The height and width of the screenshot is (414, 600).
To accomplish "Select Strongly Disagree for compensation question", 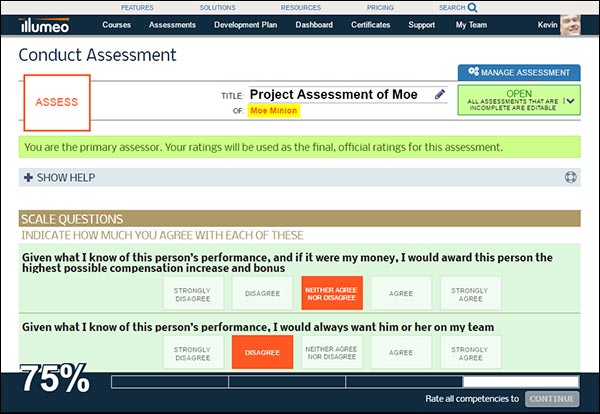I will coord(193,293).
